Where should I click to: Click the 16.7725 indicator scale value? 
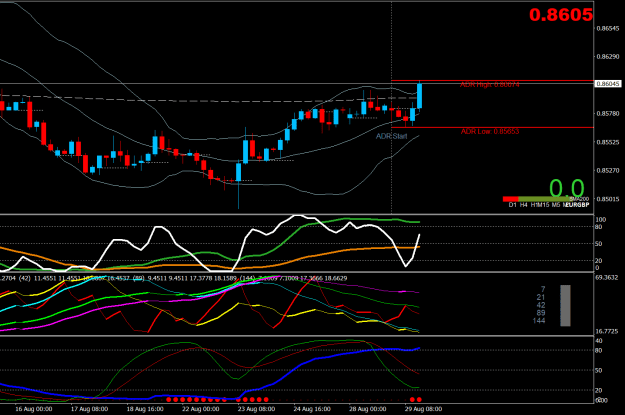tap(607, 331)
